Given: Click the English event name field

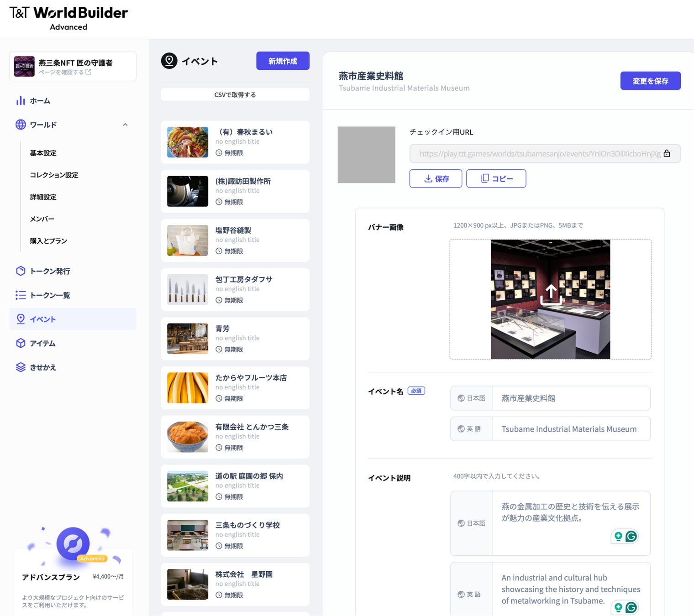Looking at the screenshot, I should [571, 429].
